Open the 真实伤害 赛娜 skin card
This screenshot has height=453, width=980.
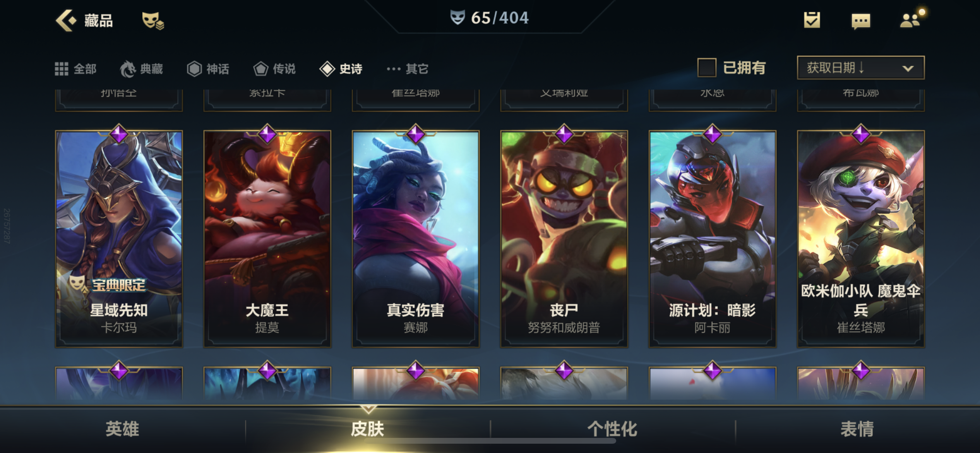click(416, 239)
